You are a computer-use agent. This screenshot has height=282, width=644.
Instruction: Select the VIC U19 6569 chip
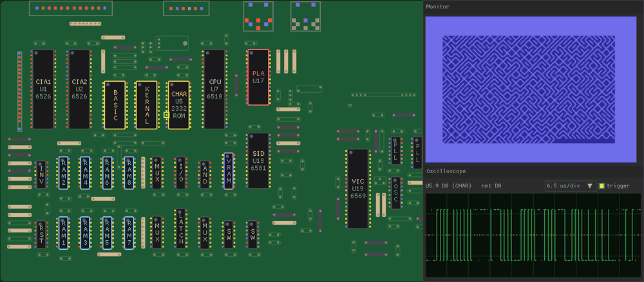(x=357, y=189)
